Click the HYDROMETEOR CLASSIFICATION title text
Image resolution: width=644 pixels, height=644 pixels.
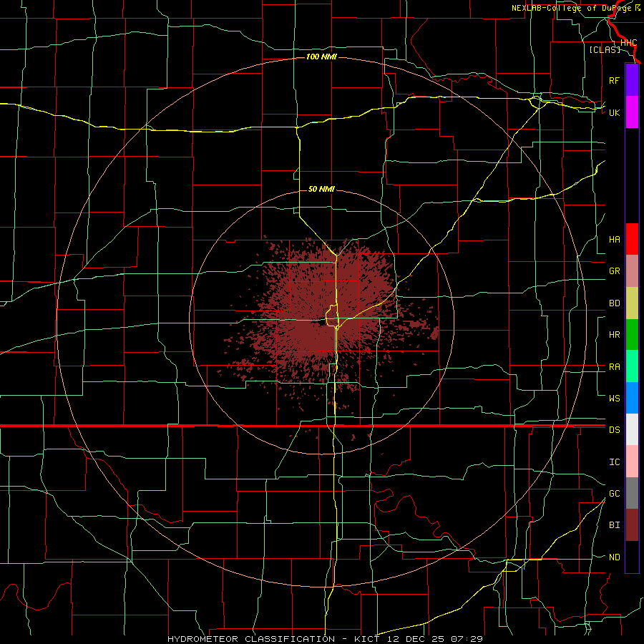coord(251,639)
